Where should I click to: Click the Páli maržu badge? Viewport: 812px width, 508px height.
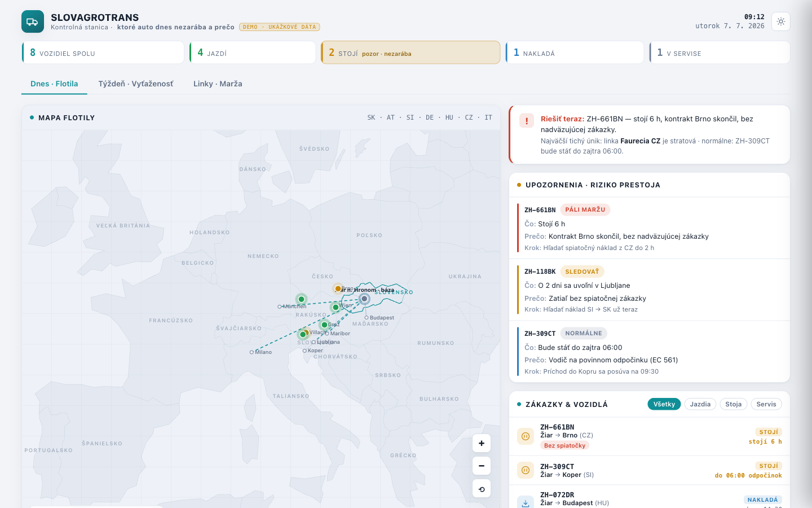pyautogui.click(x=585, y=210)
